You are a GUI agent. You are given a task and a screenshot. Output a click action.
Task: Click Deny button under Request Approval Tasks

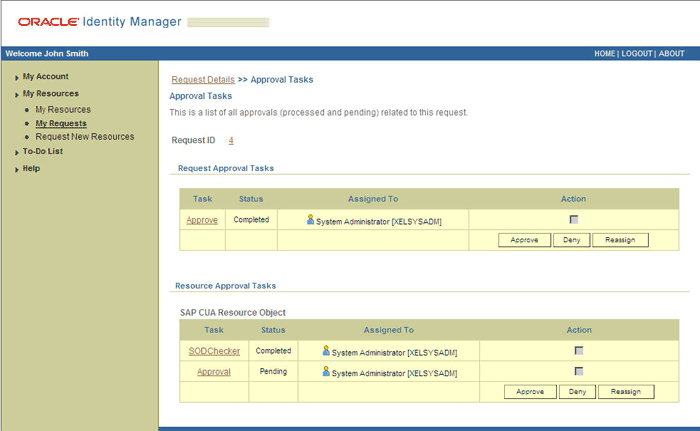click(x=571, y=240)
